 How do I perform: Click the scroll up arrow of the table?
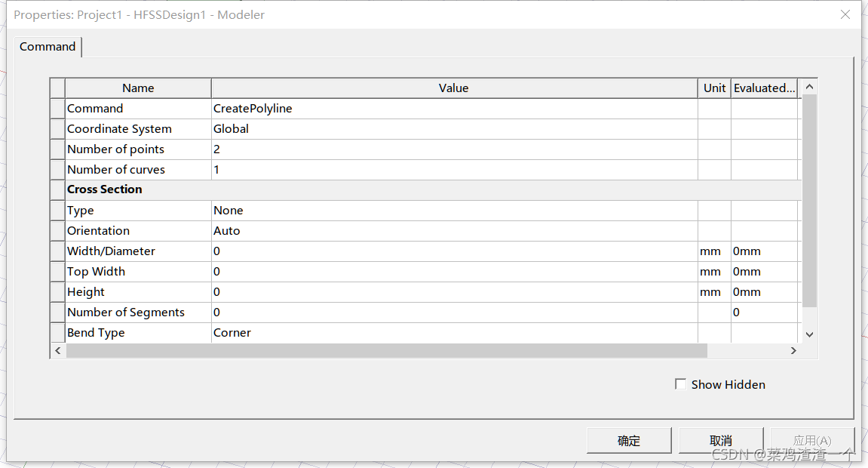809,87
